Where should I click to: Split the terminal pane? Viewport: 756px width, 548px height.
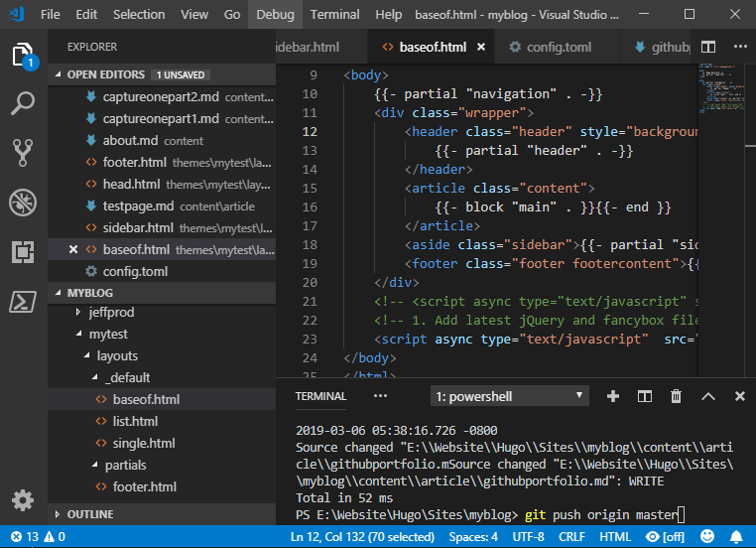tap(645, 396)
